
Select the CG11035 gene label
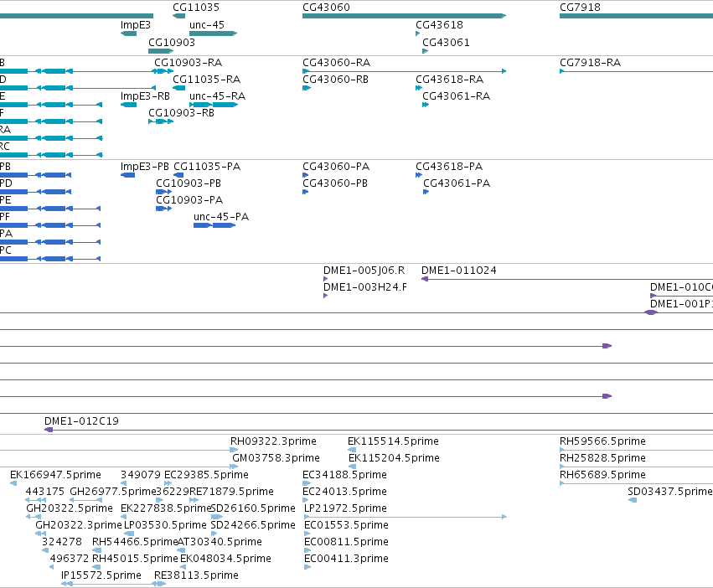196,8
